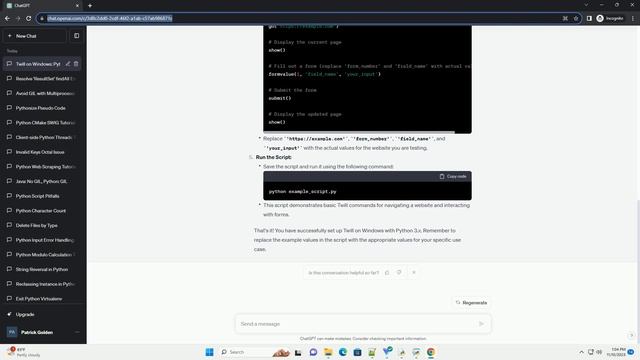Collapse the sidebar with the panel icon
This screenshot has height=360, width=640.
tap(76, 36)
